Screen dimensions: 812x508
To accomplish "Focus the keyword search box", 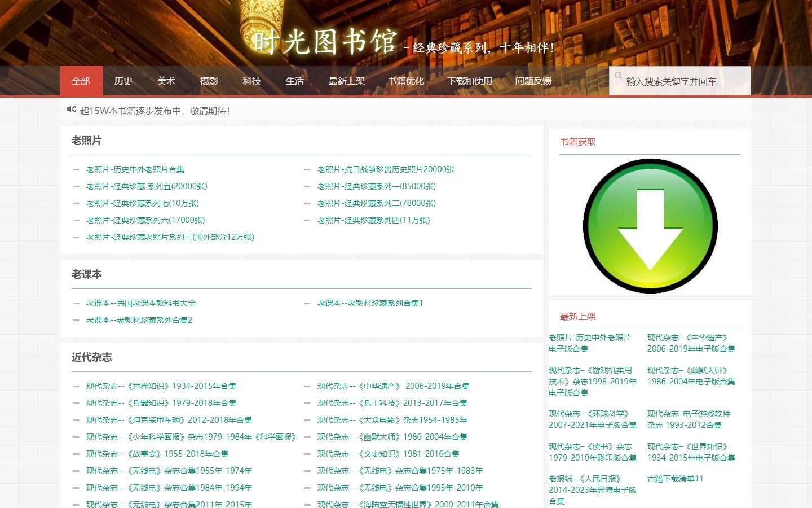I will 680,81.
